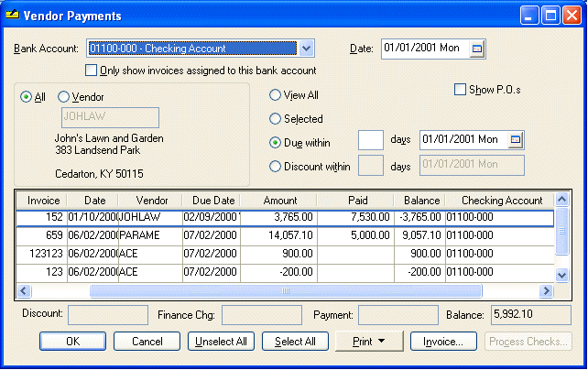Screen dimensions: 588x370
Task: Click the 14,057.10 amount cell
Action: tap(278, 235)
